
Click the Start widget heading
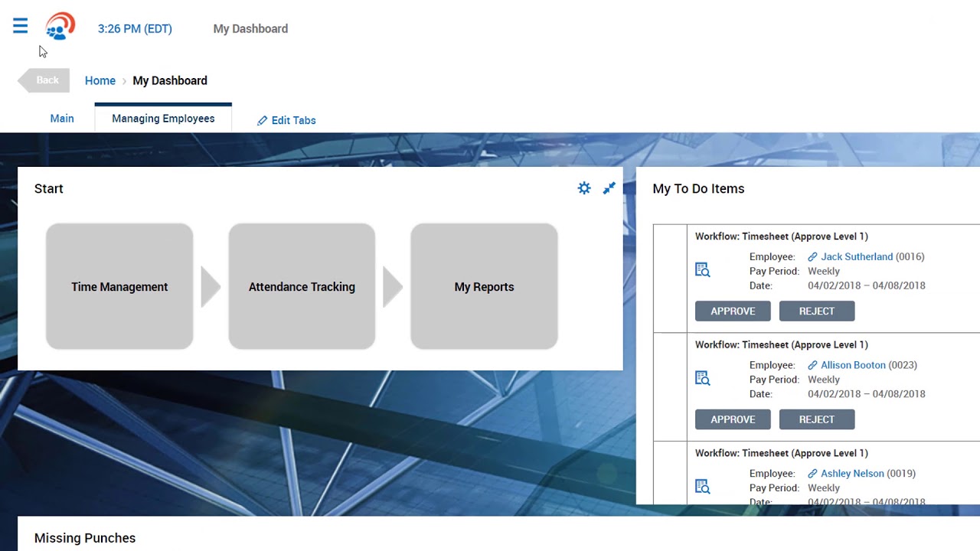(49, 189)
